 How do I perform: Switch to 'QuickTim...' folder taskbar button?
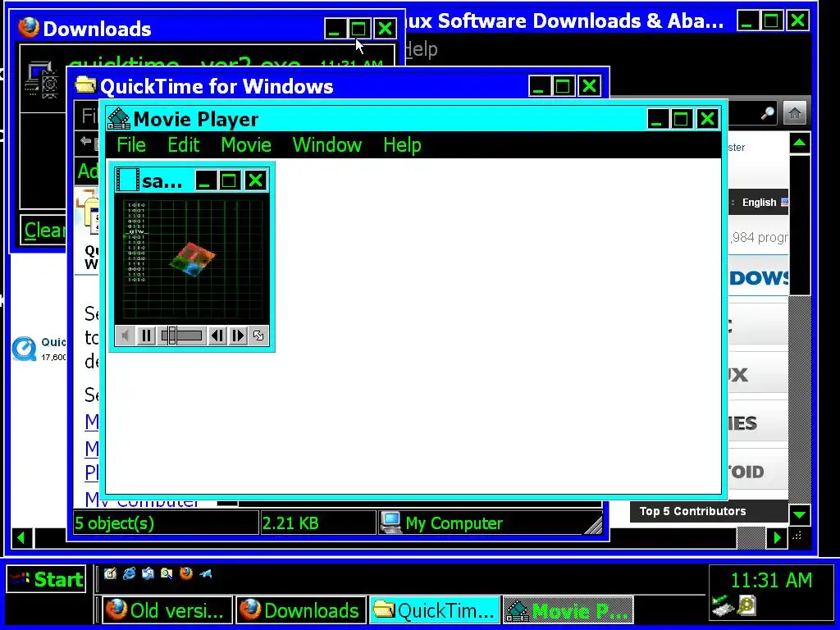click(x=435, y=610)
